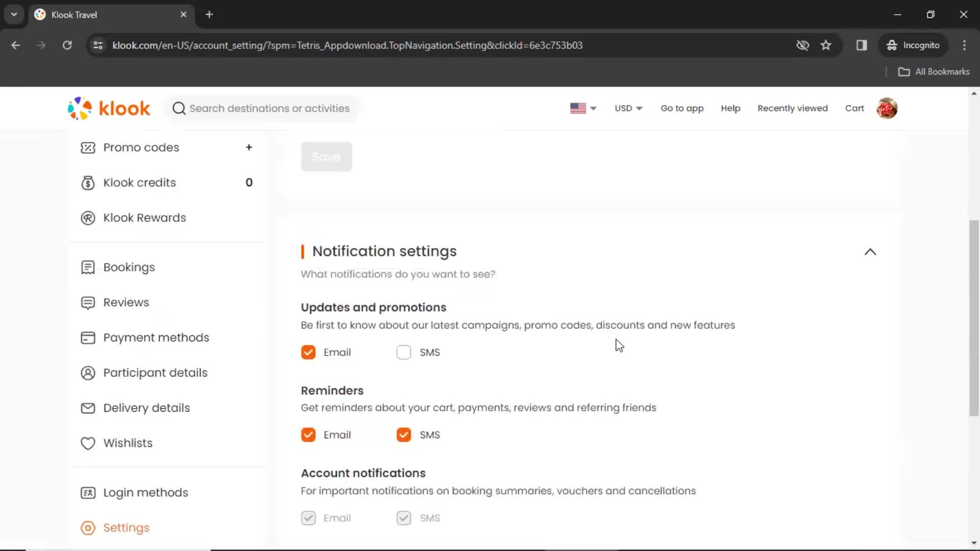Click the Participant details person icon
The width and height of the screenshot is (980, 551).
[x=88, y=373]
